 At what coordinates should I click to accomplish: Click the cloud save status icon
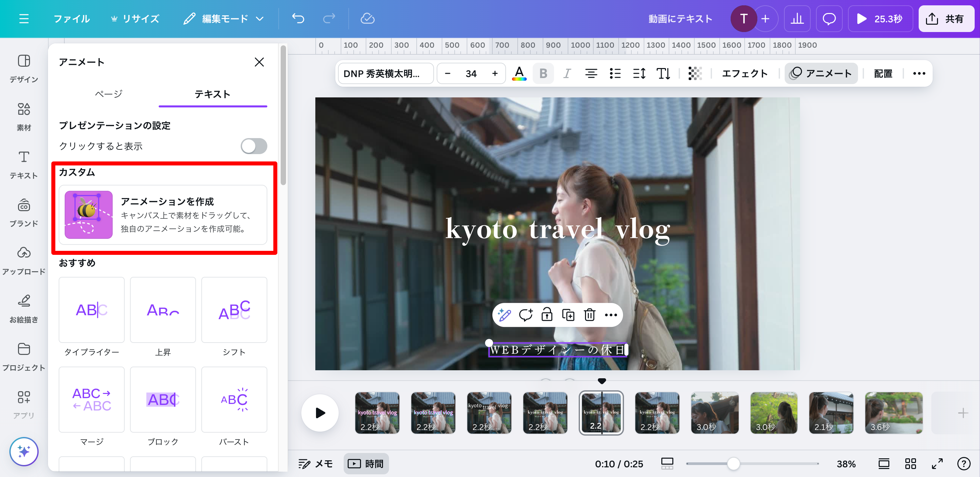[367, 19]
